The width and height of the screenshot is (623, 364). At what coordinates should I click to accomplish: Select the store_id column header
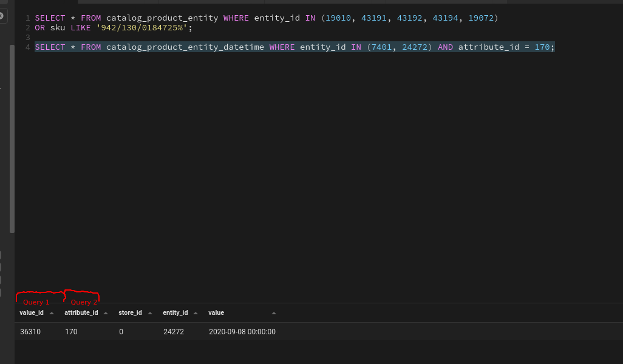[129, 312]
